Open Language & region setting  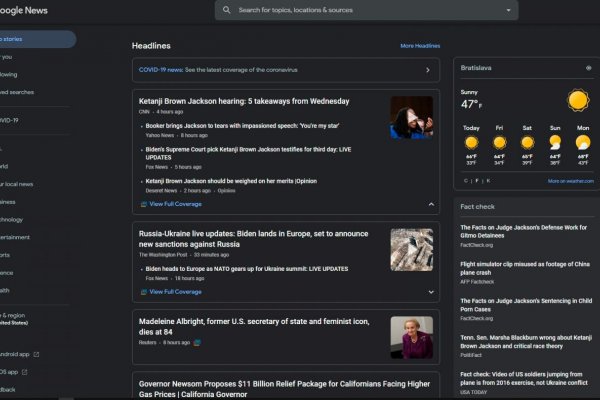pyautogui.click(x=14, y=319)
